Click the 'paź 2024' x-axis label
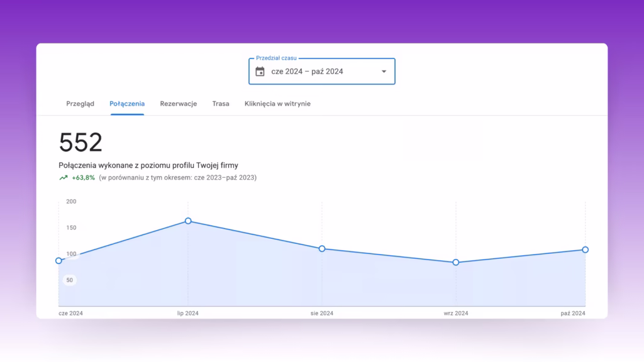This screenshot has height=362, width=644. click(573, 313)
